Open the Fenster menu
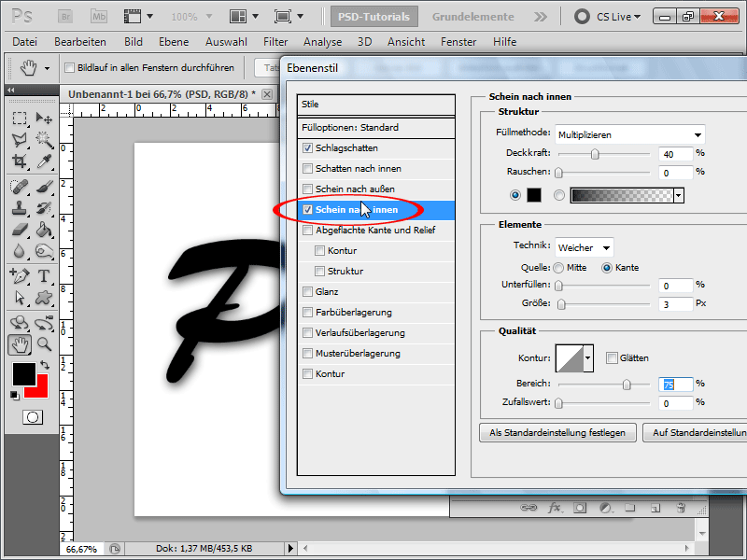Image resolution: width=747 pixels, height=560 pixels. (458, 42)
